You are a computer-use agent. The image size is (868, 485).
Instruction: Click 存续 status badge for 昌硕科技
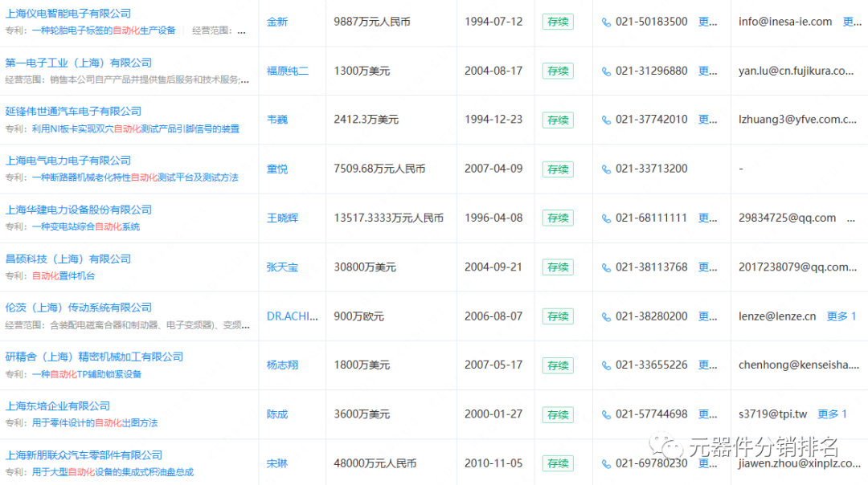(x=558, y=267)
